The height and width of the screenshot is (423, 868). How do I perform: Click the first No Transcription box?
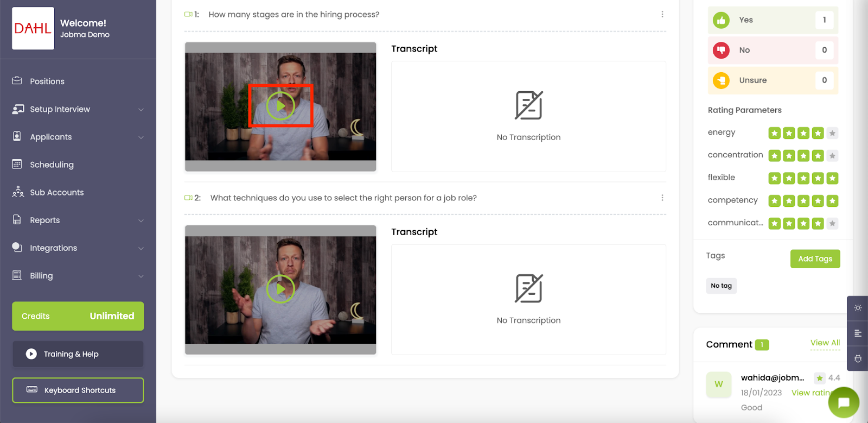pos(529,116)
